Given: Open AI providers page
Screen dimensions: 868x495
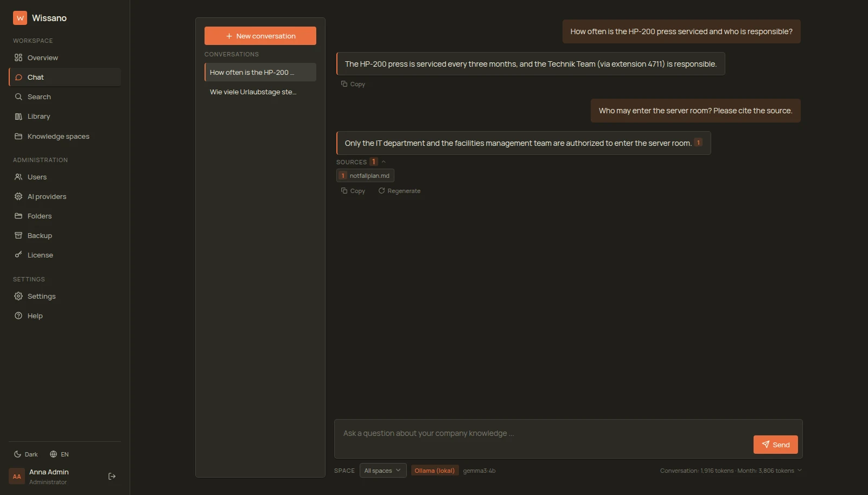Looking at the screenshot, I should 65,196.
